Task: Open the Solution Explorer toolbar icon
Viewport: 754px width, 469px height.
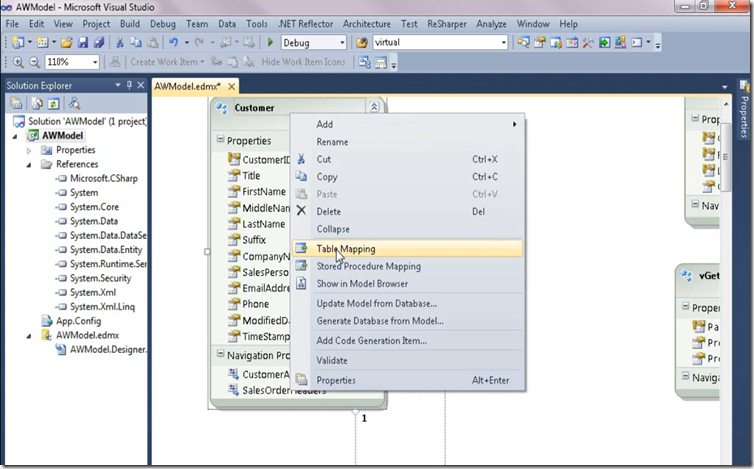Action: [523, 43]
